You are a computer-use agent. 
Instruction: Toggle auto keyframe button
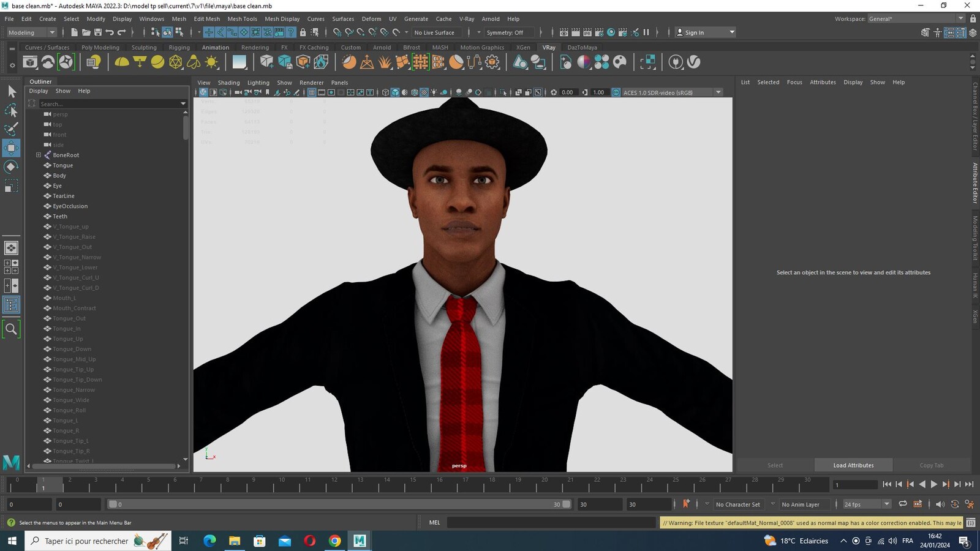(686, 504)
